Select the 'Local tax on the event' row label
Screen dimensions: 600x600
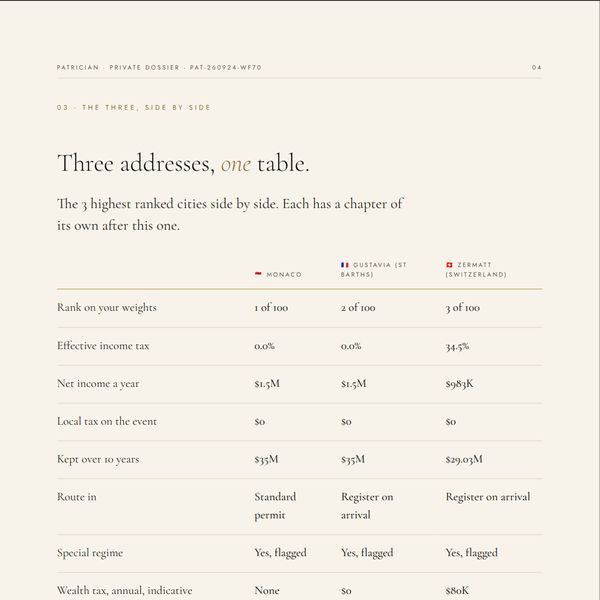coord(107,421)
